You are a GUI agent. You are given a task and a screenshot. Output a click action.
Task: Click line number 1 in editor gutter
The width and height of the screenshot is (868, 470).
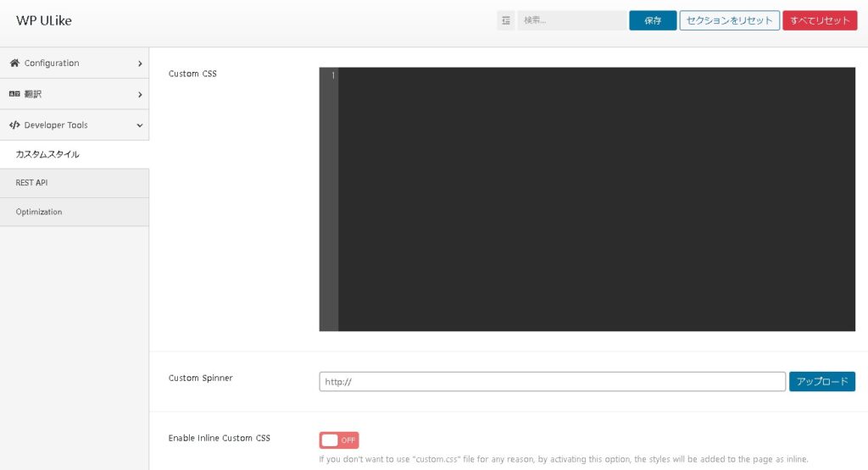point(332,76)
